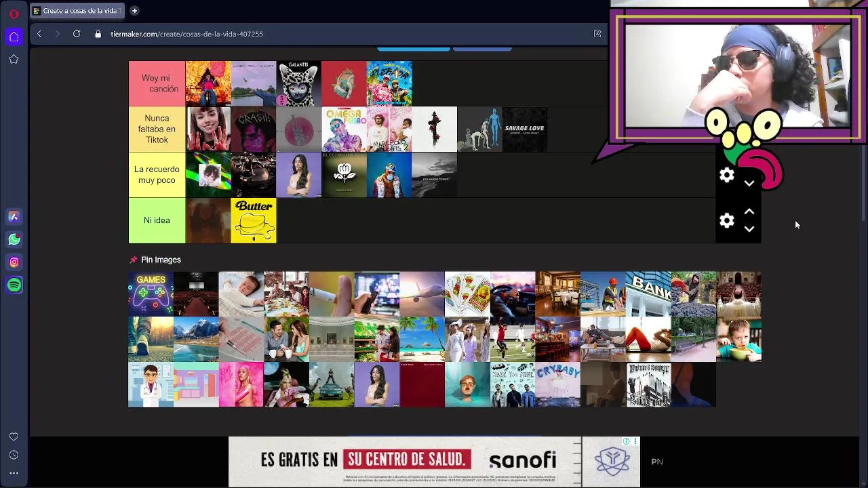Pick the snowy mountain lake image
The width and height of the screenshot is (868, 488).
[196, 340]
